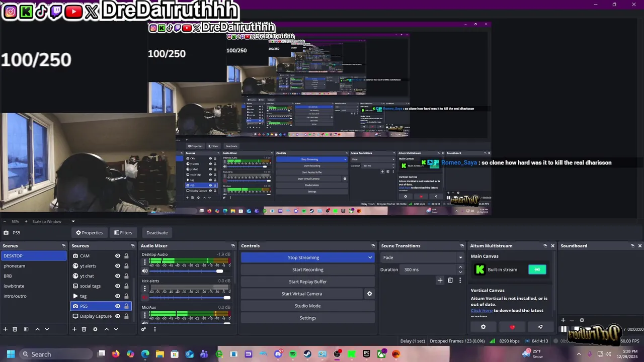Remove selected scene with trash icon
The height and width of the screenshot is (362, 644).
pos(15,329)
